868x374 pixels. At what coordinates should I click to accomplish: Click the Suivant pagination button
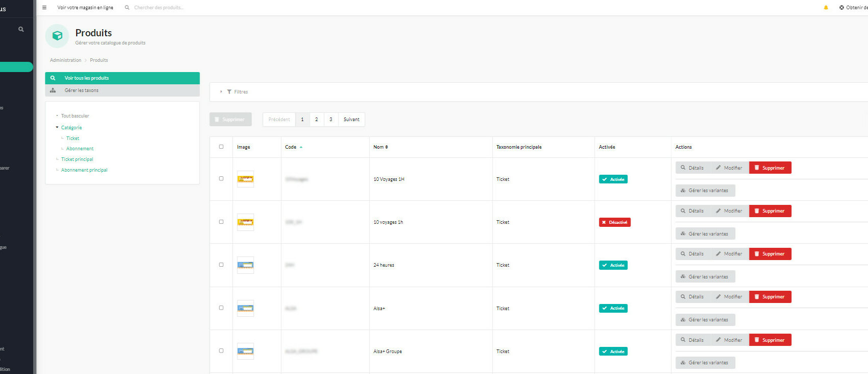click(x=351, y=120)
